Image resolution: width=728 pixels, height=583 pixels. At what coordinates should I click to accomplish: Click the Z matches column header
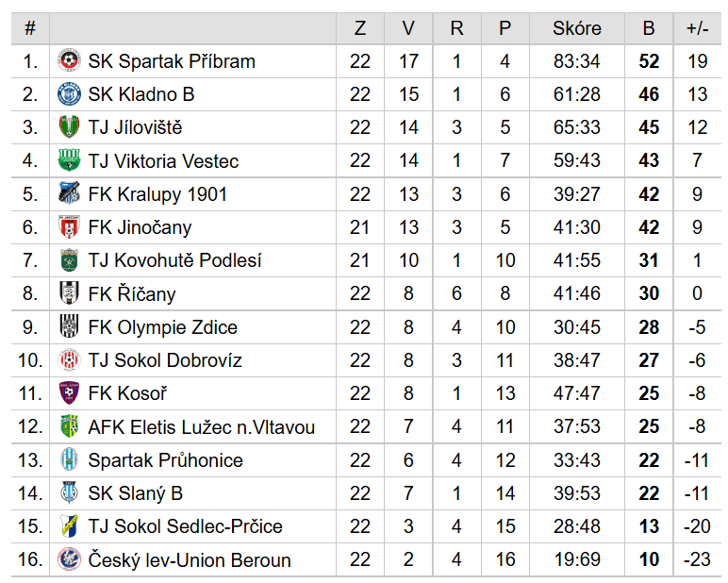[x=360, y=28]
